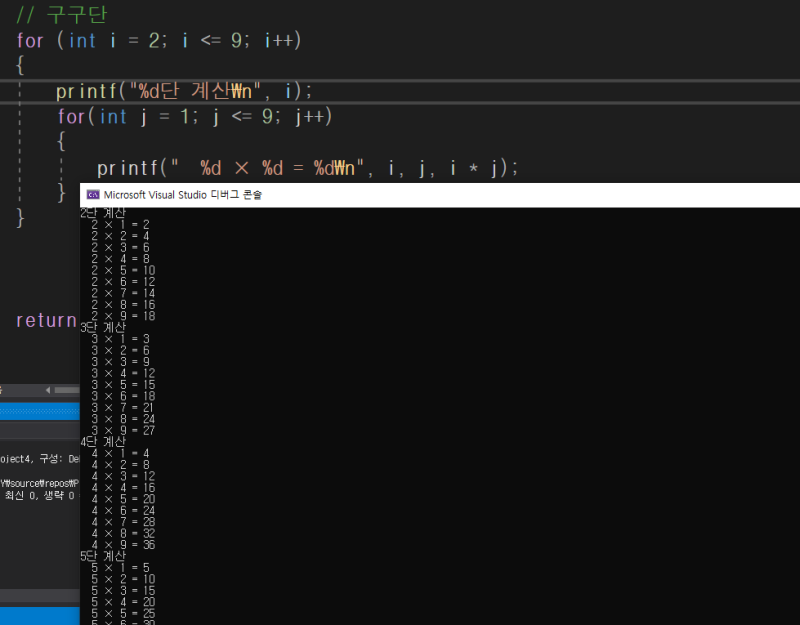Click the debug console window icon
The width and height of the screenshot is (800, 625).
[93, 194]
